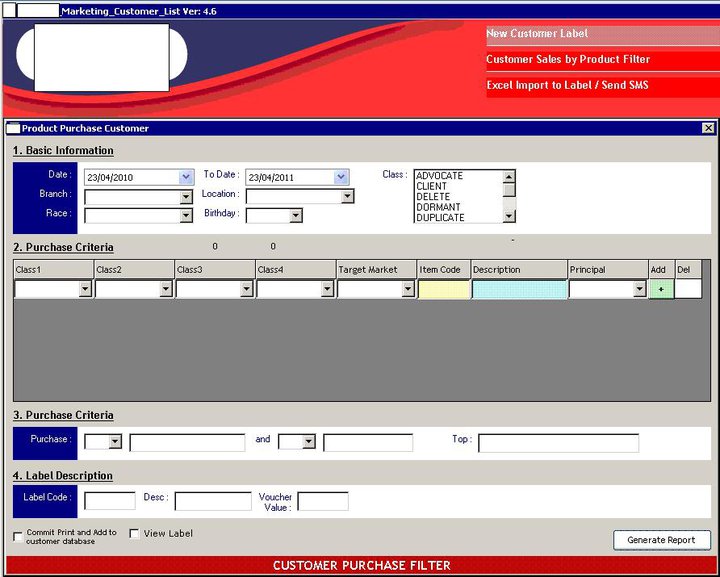Expand the Target Market dropdown
Screen dimensions: 720x577
point(407,289)
